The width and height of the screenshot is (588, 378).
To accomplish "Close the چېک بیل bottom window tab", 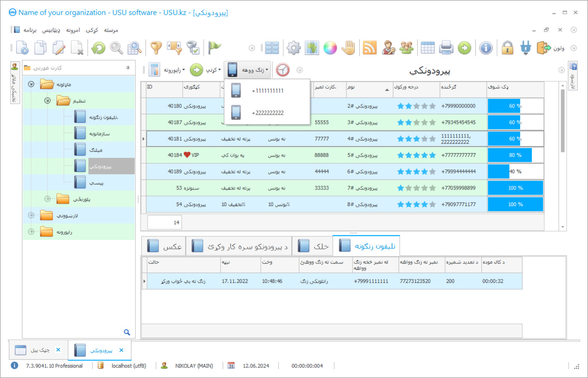I will (58, 350).
